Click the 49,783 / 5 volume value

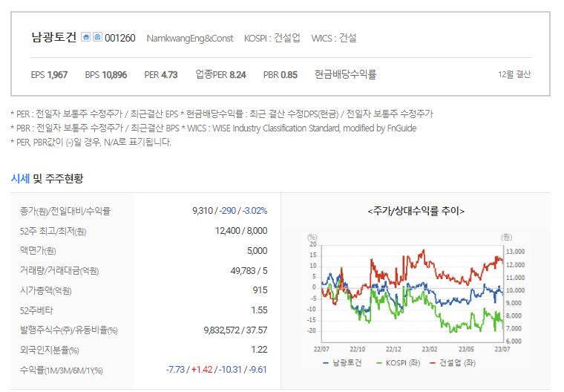pyautogui.click(x=249, y=271)
